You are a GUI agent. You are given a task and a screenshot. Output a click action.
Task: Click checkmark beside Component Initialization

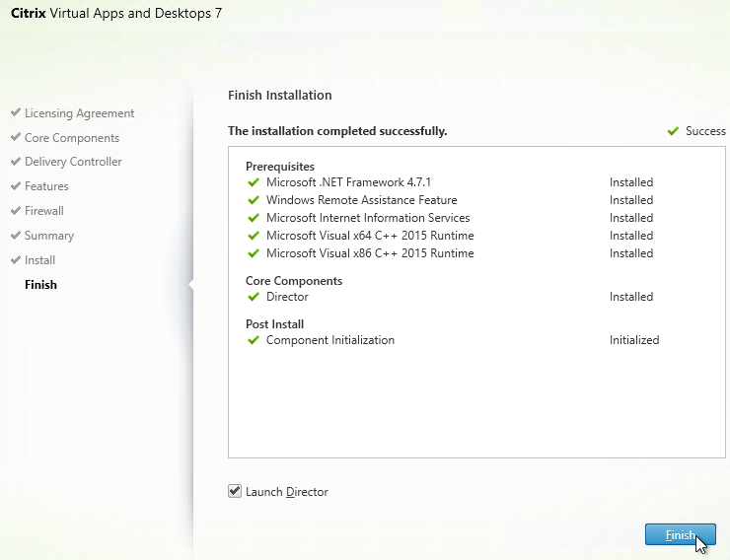pos(254,340)
